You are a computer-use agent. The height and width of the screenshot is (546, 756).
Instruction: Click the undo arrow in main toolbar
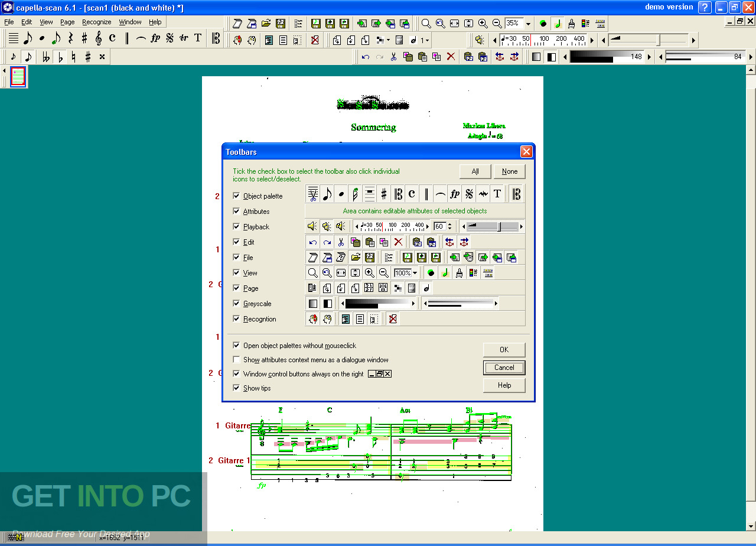point(366,57)
